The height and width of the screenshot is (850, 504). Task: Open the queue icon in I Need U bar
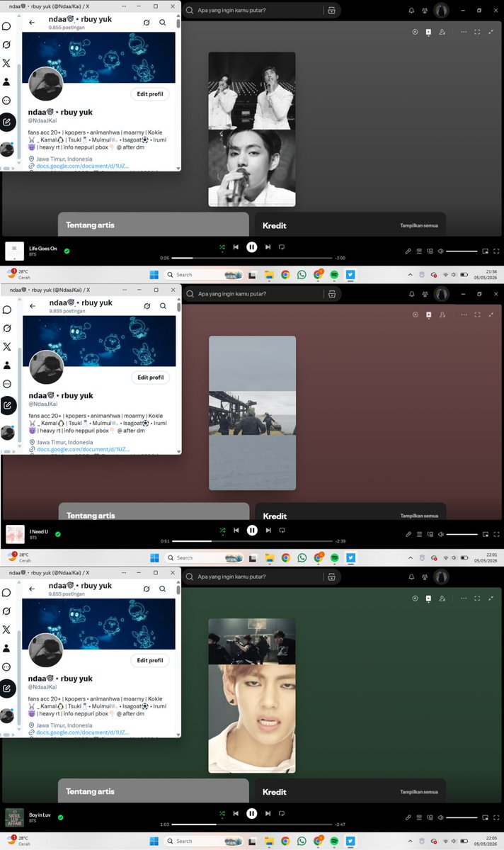click(419, 534)
